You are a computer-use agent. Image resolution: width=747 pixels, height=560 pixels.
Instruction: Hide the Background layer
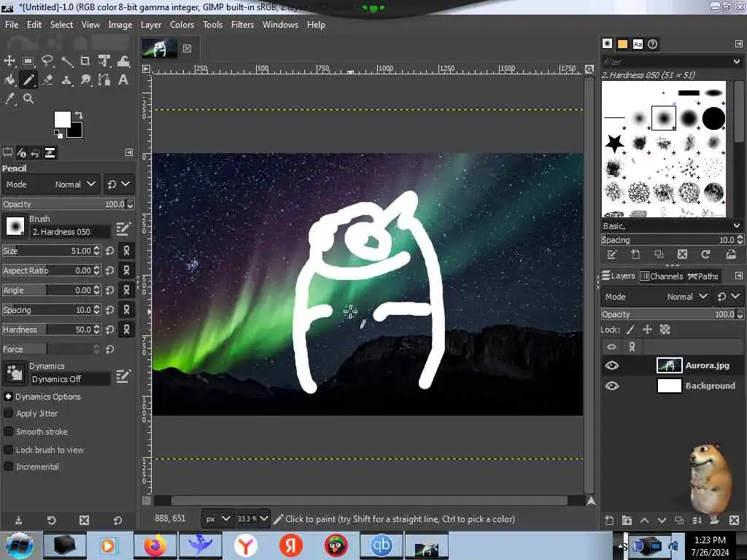612,386
